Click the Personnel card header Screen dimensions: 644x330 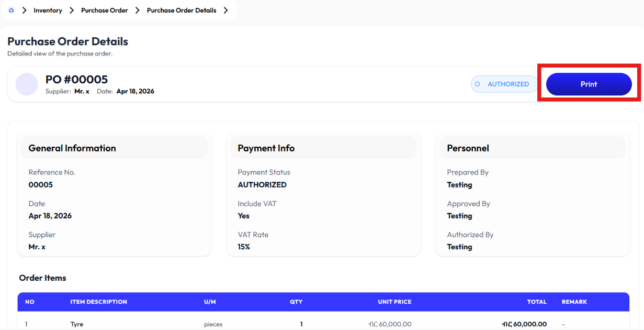(533, 148)
